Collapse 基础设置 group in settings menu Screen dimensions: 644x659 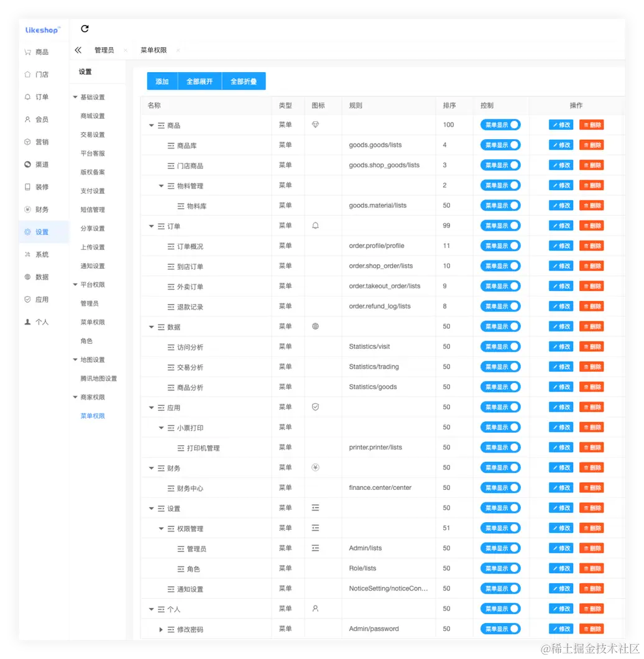tap(75, 97)
